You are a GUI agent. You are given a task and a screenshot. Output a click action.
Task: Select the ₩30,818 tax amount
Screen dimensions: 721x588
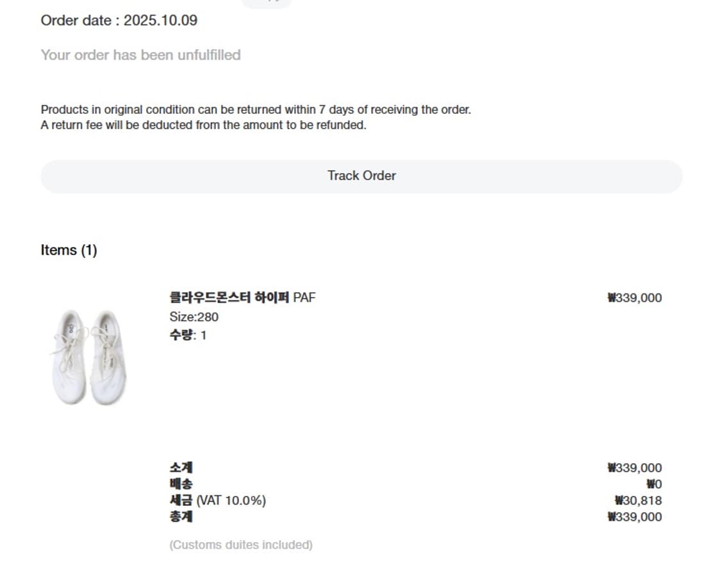[x=638, y=501]
